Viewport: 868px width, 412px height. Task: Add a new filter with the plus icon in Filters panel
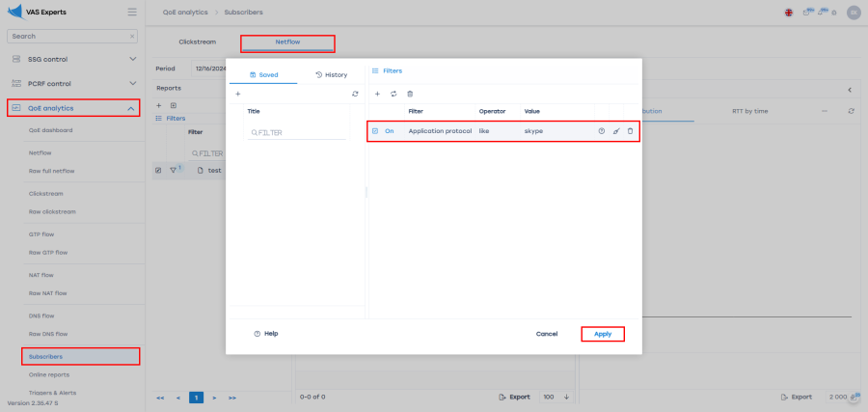(x=377, y=94)
